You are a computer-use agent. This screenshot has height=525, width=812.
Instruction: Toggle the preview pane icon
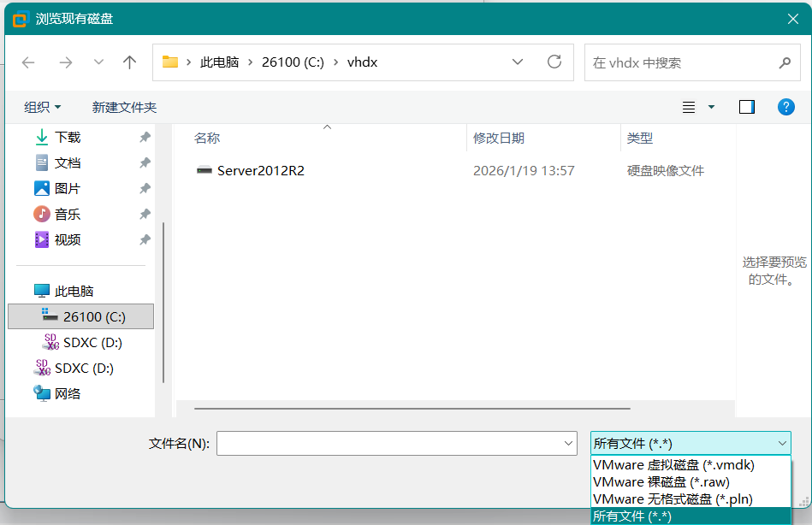click(746, 107)
